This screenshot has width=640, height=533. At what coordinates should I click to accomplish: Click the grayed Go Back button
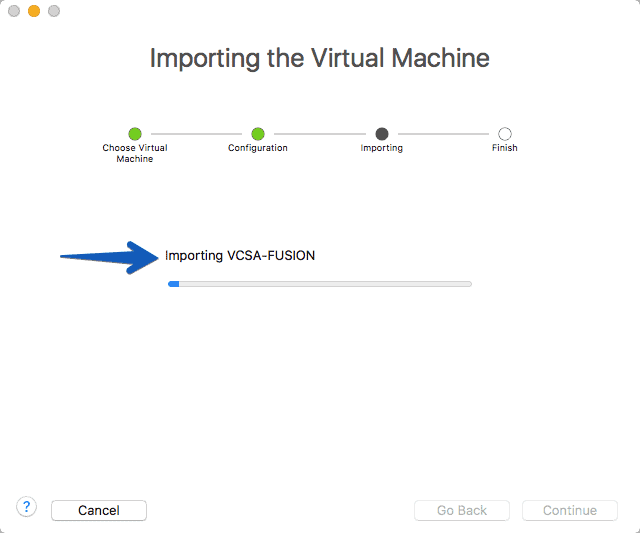click(462, 510)
